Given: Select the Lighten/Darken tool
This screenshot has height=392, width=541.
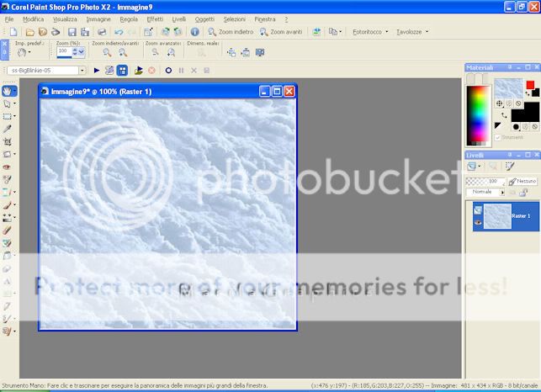Looking at the screenshot, I should (x=7, y=218).
